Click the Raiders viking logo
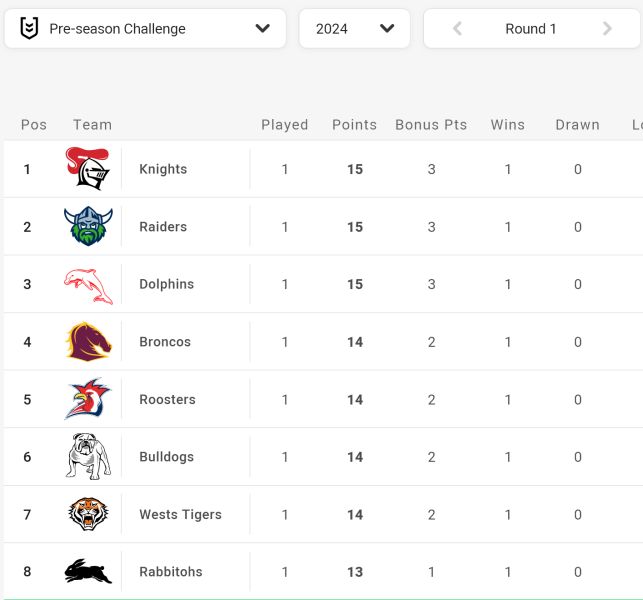The height and width of the screenshot is (600, 643). (88, 226)
